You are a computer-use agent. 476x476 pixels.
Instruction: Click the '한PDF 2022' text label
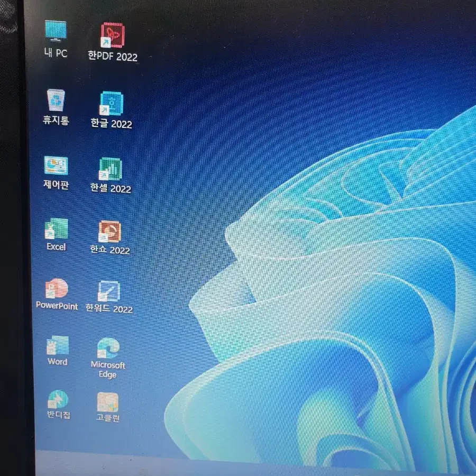pos(113,56)
